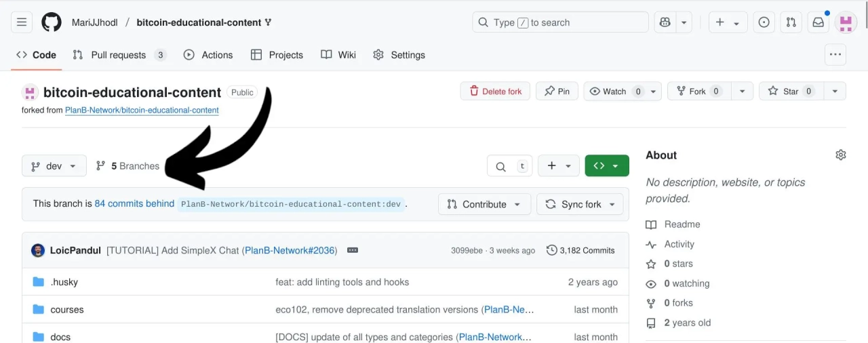Switch to the Pull requests tab
This screenshot has width=868, height=343.
tap(119, 55)
